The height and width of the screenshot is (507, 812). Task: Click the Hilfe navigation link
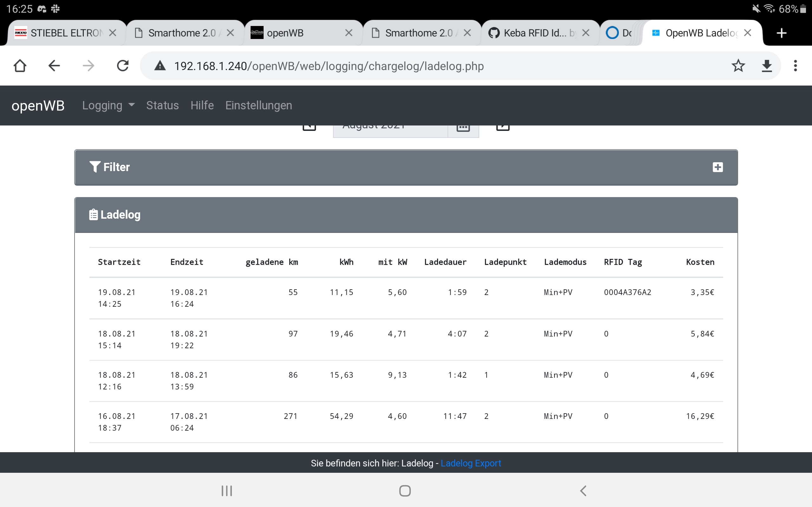(x=202, y=105)
